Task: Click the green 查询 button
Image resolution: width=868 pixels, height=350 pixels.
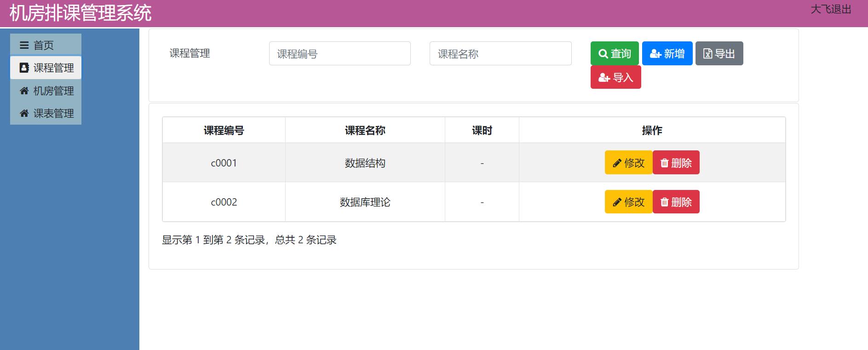Action: (615, 53)
